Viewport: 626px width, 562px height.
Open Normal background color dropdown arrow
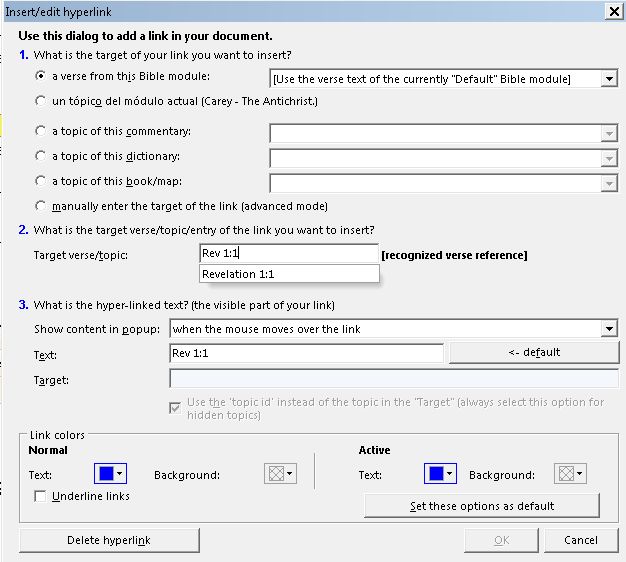(290, 474)
